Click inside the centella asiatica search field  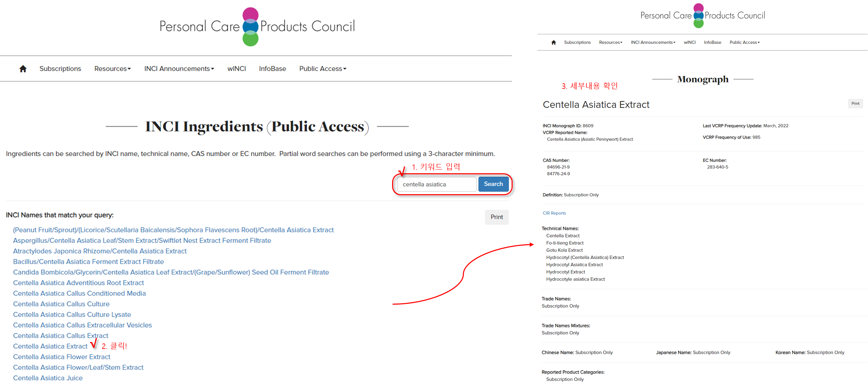coord(436,184)
